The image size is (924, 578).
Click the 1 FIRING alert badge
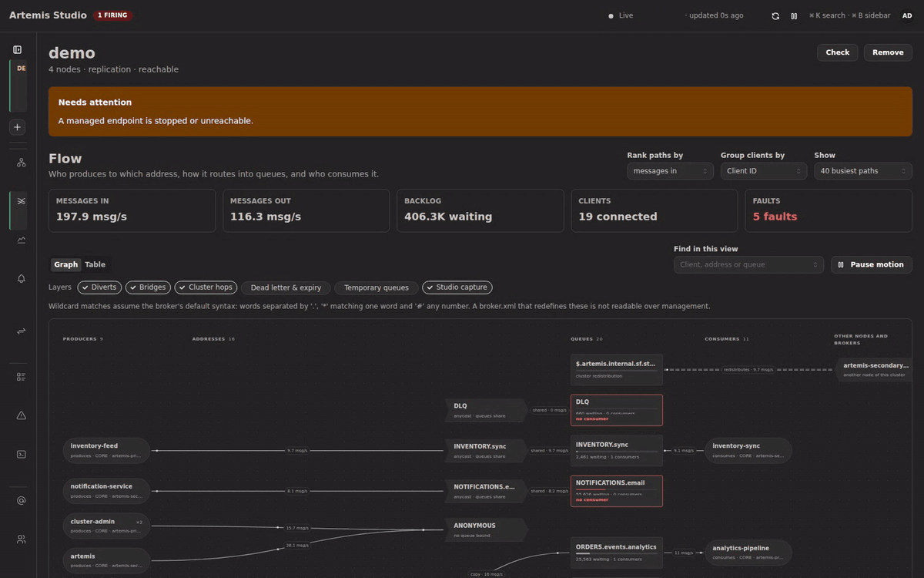tap(112, 15)
